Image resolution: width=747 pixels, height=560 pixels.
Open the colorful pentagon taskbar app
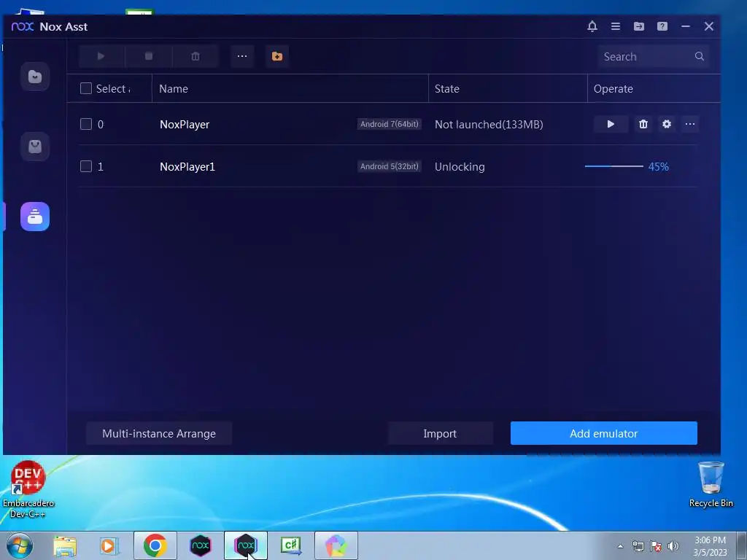[x=336, y=545]
